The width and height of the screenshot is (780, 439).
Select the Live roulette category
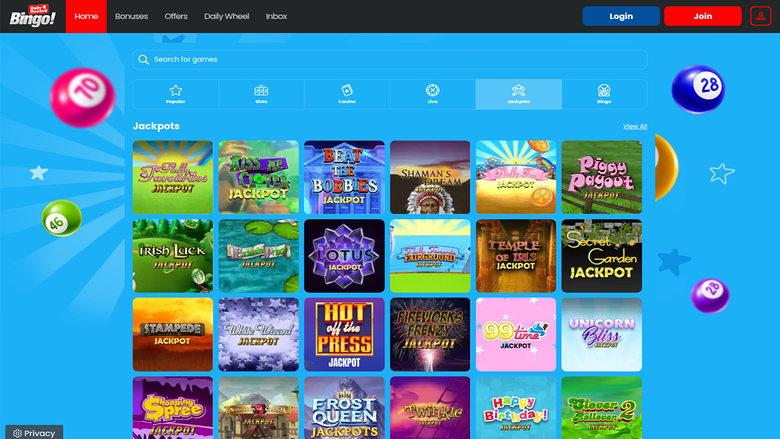coord(433,94)
